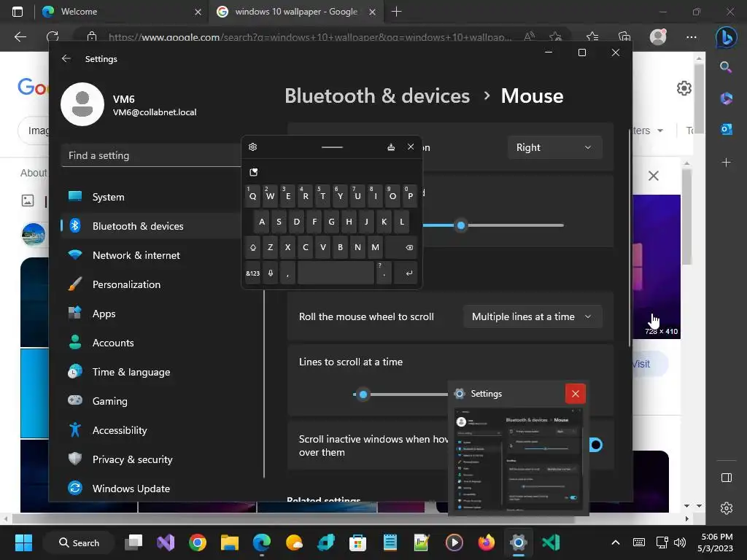Add a site to Edge sidebar
747x560 pixels.
point(726,163)
